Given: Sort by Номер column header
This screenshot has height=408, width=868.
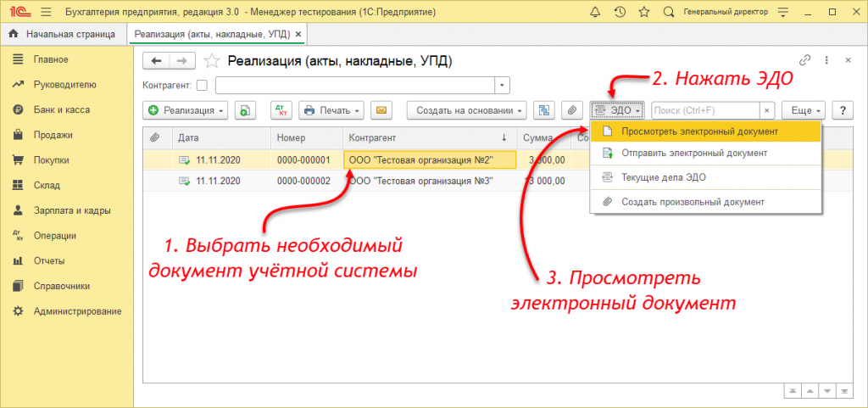Looking at the screenshot, I should [x=307, y=138].
